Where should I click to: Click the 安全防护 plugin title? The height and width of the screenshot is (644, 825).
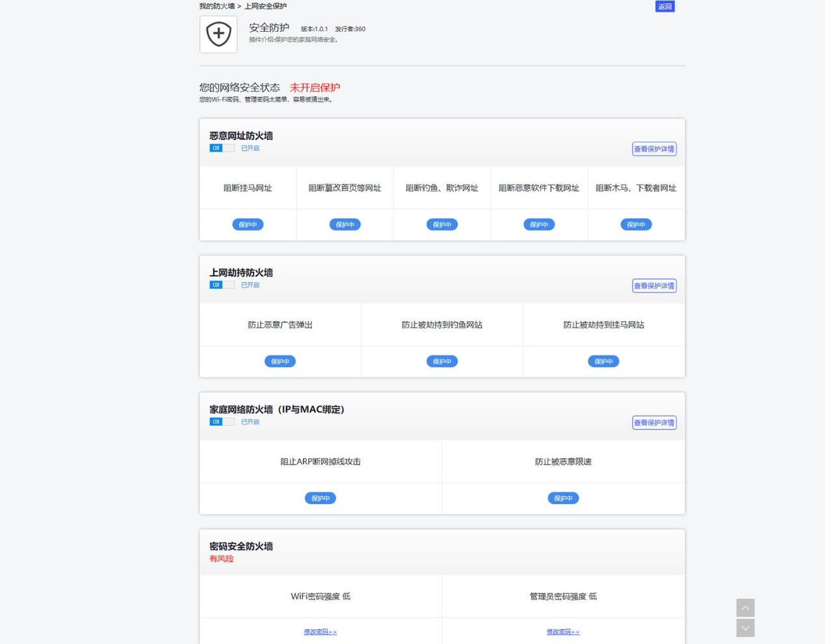[269, 28]
